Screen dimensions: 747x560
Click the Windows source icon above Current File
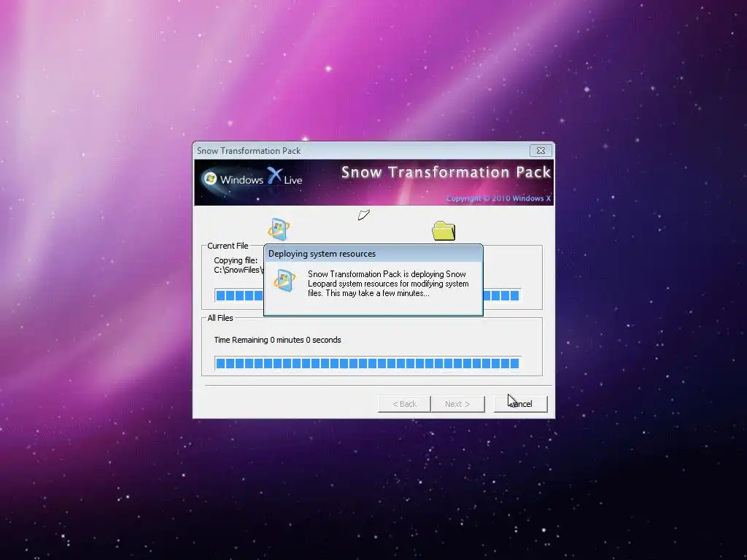(279, 229)
